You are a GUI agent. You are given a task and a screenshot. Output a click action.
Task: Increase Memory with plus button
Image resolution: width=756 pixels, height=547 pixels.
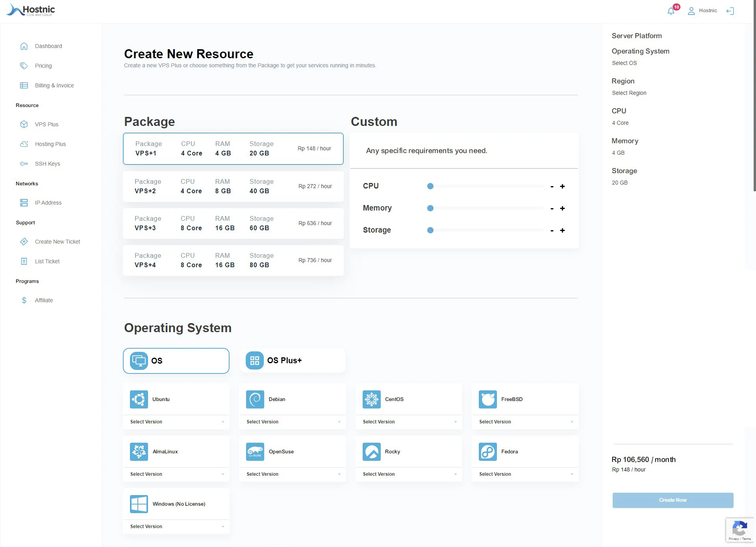coord(562,209)
